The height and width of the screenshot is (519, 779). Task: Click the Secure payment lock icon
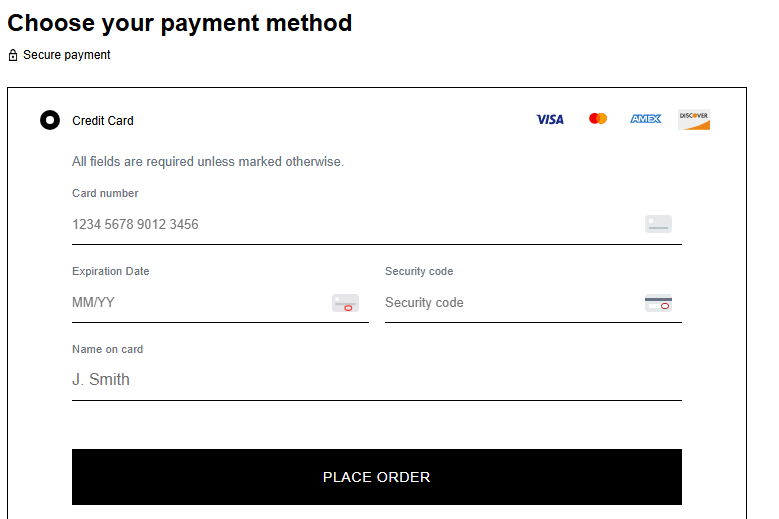click(13, 55)
